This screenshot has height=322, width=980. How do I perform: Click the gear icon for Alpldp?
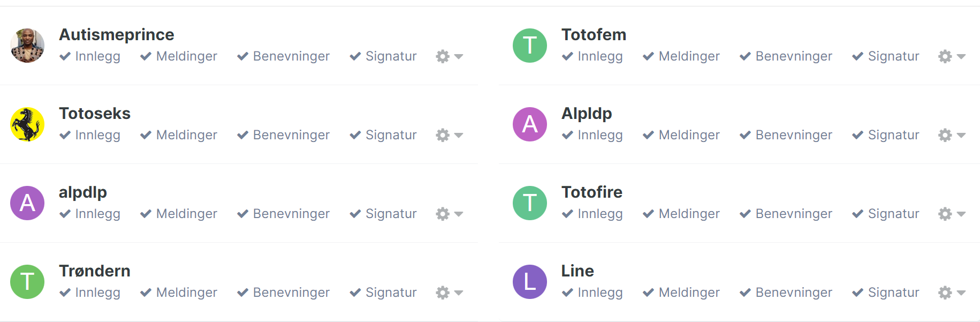(945, 135)
